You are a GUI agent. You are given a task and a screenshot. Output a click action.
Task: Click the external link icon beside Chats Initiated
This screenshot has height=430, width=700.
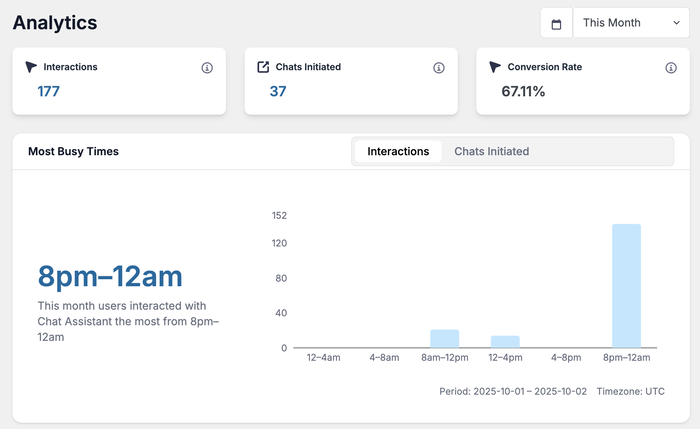coord(263,67)
